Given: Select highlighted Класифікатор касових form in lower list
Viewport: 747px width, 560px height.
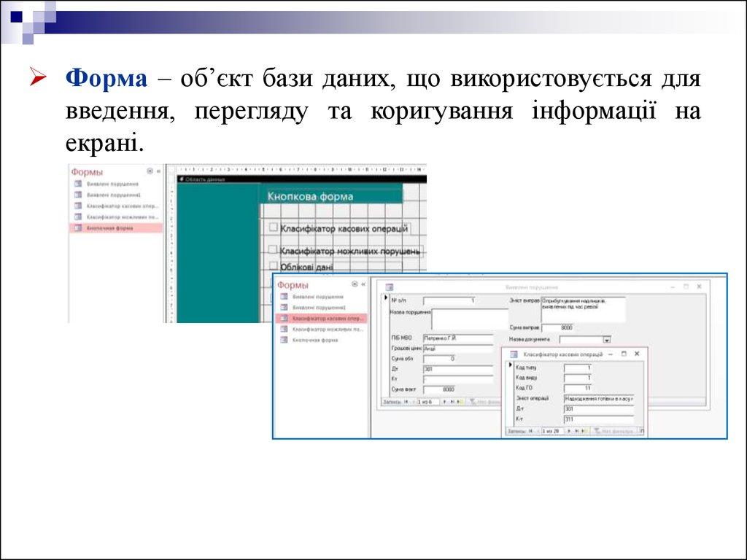Looking at the screenshot, I should (326, 319).
